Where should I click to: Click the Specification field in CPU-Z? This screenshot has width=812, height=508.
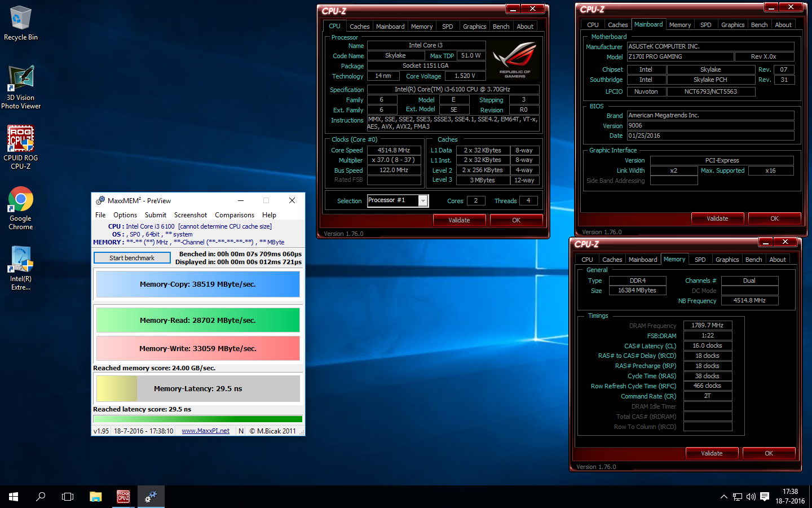coord(453,90)
